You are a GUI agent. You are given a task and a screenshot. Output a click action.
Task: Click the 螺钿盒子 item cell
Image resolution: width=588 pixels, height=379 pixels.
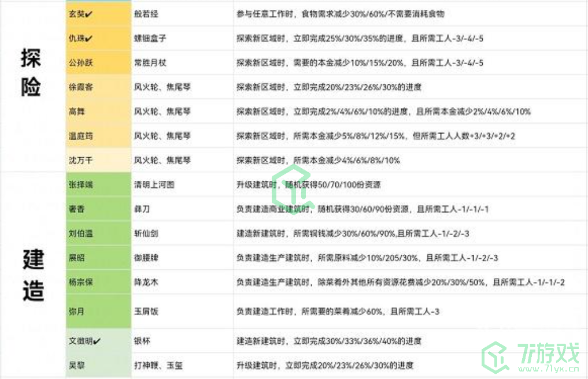(x=150, y=39)
